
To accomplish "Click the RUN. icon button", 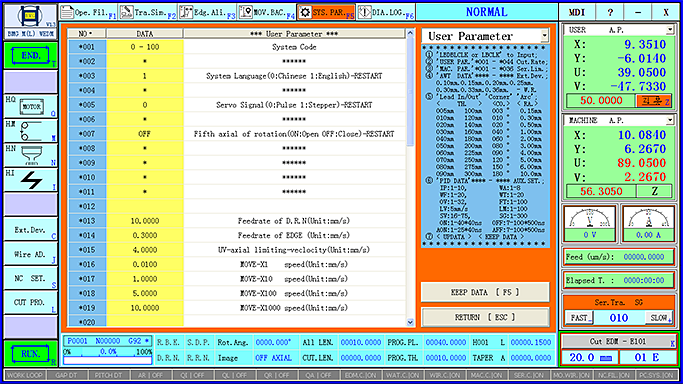I will (x=30, y=354).
